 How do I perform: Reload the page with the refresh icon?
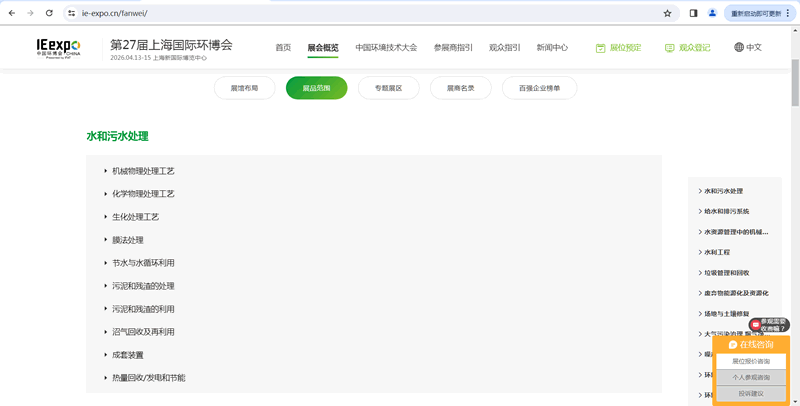[x=50, y=13]
